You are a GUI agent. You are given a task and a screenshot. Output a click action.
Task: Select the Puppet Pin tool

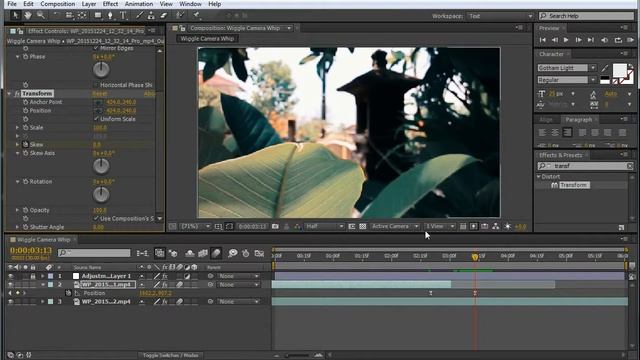pos(196,16)
